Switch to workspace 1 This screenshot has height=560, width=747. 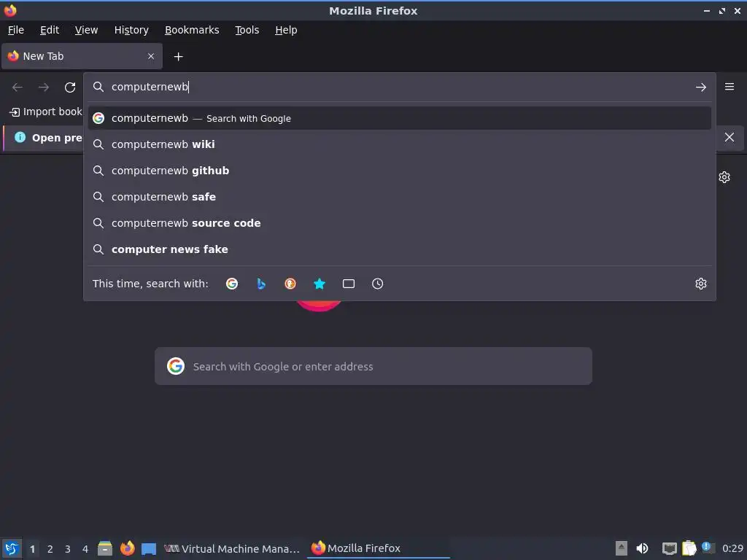tap(32, 549)
